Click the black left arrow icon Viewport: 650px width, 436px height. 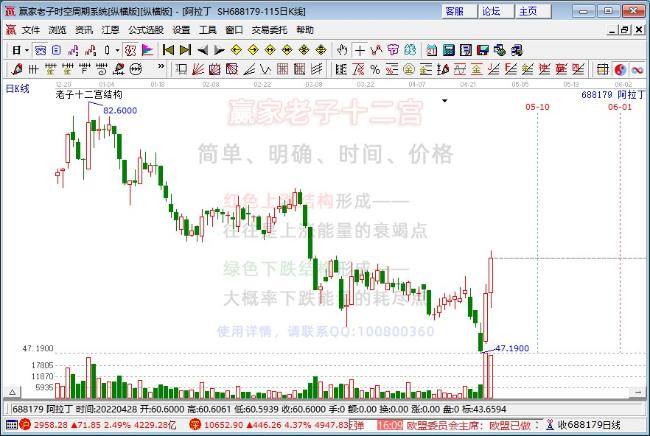tap(202, 50)
